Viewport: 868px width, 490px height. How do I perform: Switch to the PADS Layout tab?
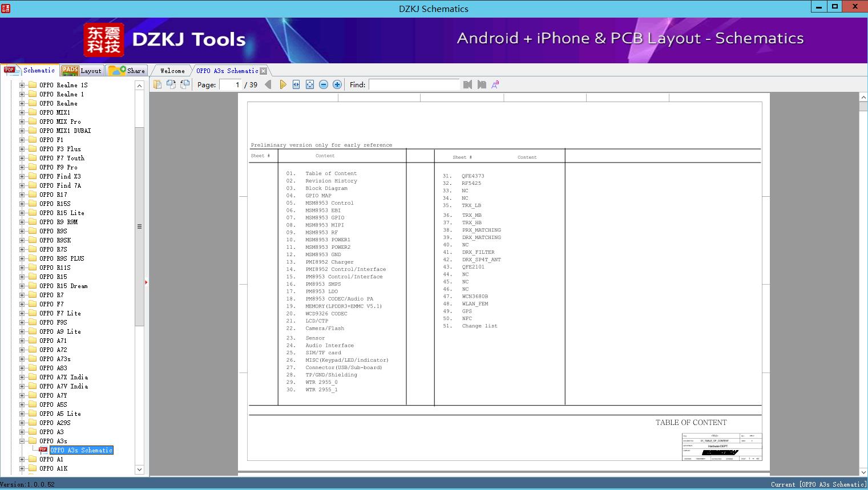(x=82, y=70)
